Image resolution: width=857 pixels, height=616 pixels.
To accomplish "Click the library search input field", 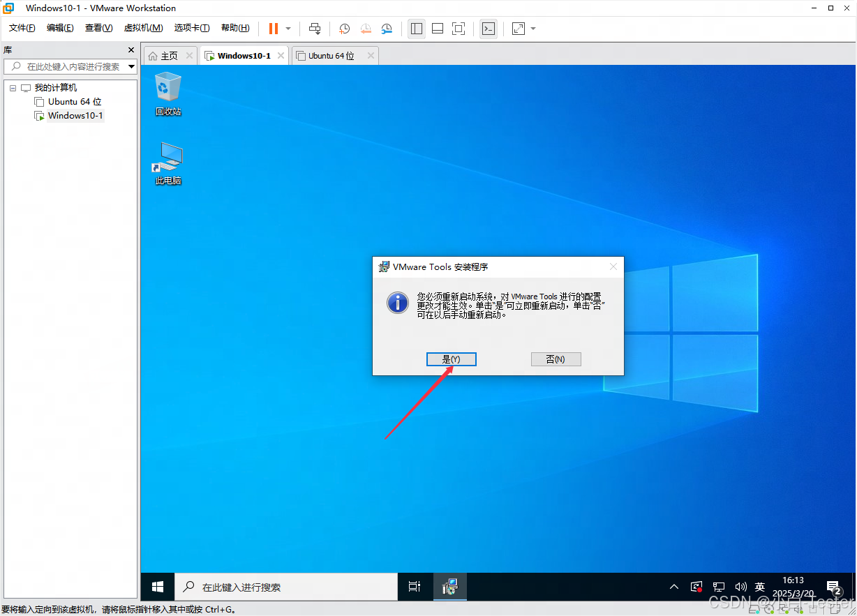I will (x=70, y=66).
